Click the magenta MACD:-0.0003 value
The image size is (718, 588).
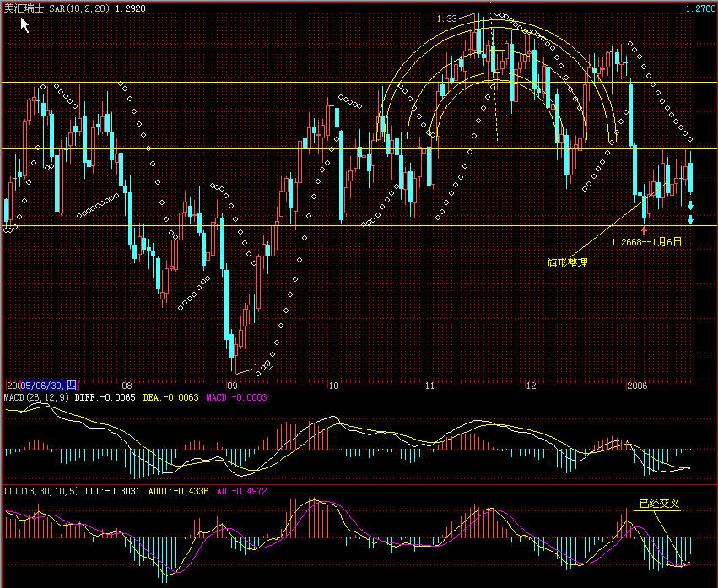pyautogui.click(x=236, y=397)
